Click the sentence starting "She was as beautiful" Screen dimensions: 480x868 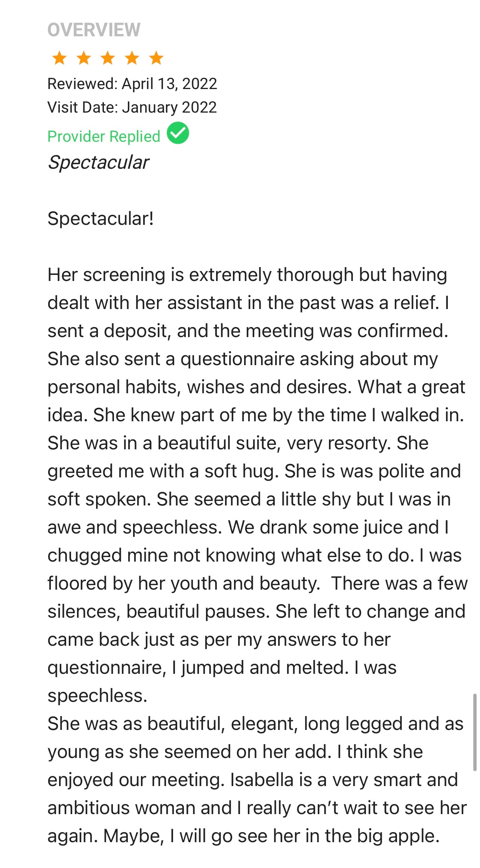click(x=255, y=724)
